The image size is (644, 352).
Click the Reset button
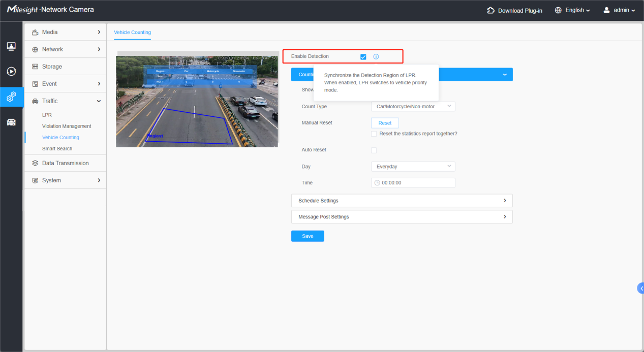[385, 123]
